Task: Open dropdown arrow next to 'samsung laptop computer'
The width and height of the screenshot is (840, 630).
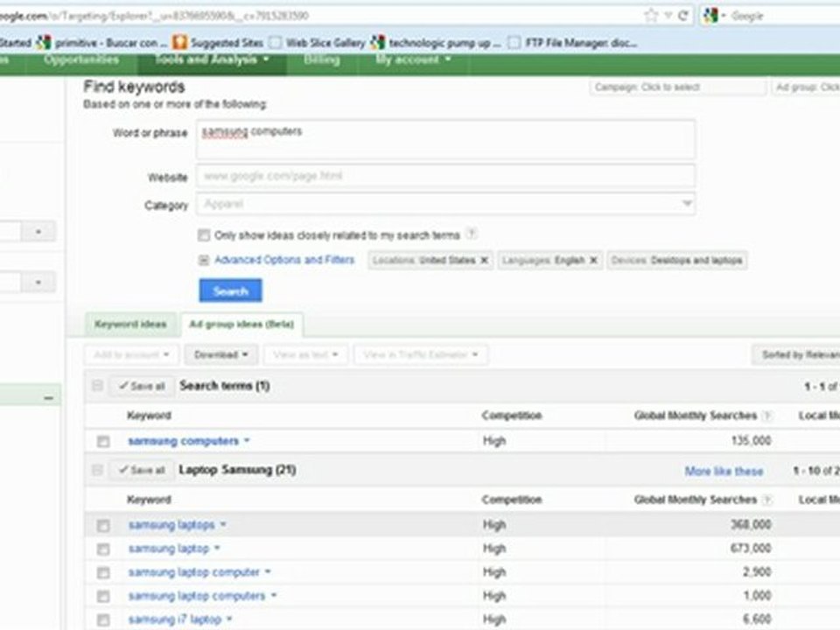Action: pyautogui.click(x=268, y=571)
